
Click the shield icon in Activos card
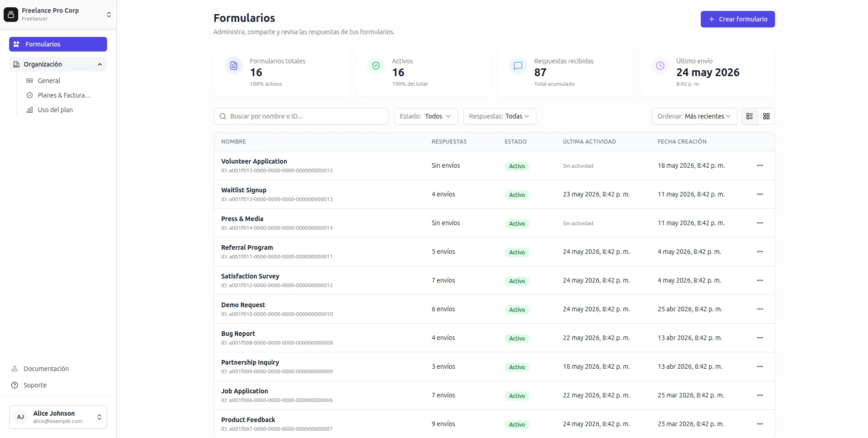[376, 66]
